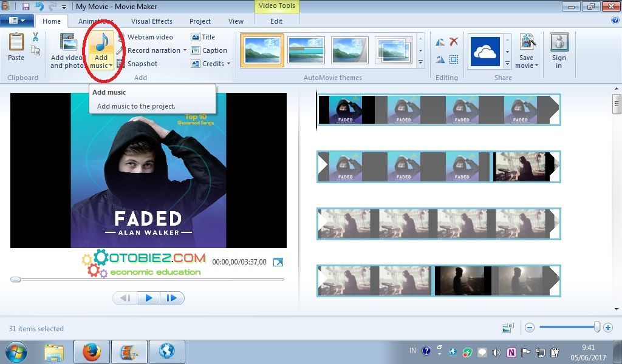The width and height of the screenshot is (622, 364).
Task: Click Record narration
Action: (149, 50)
